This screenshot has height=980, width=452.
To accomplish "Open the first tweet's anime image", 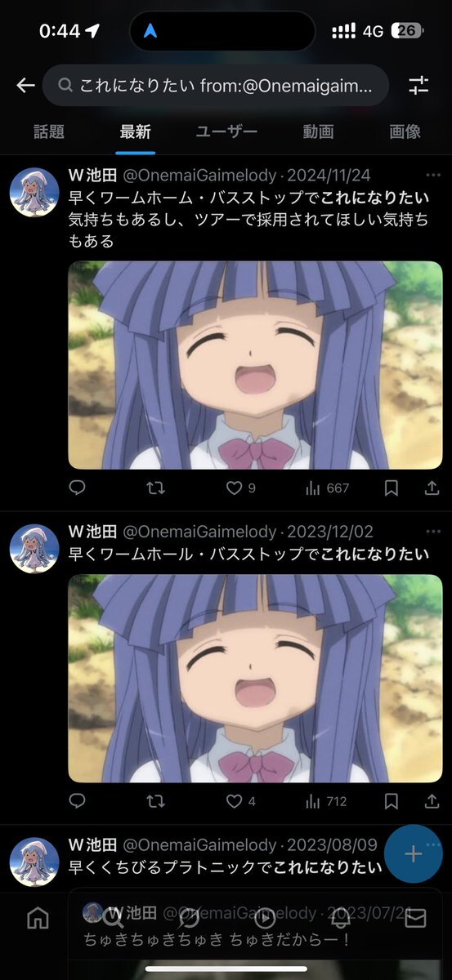I will click(x=255, y=365).
